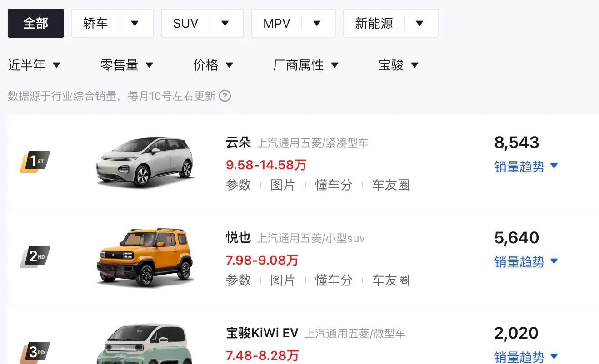Screen dimensions: 599x364
Task: Click the 2nd place rank badge
Action: [35, 257]
